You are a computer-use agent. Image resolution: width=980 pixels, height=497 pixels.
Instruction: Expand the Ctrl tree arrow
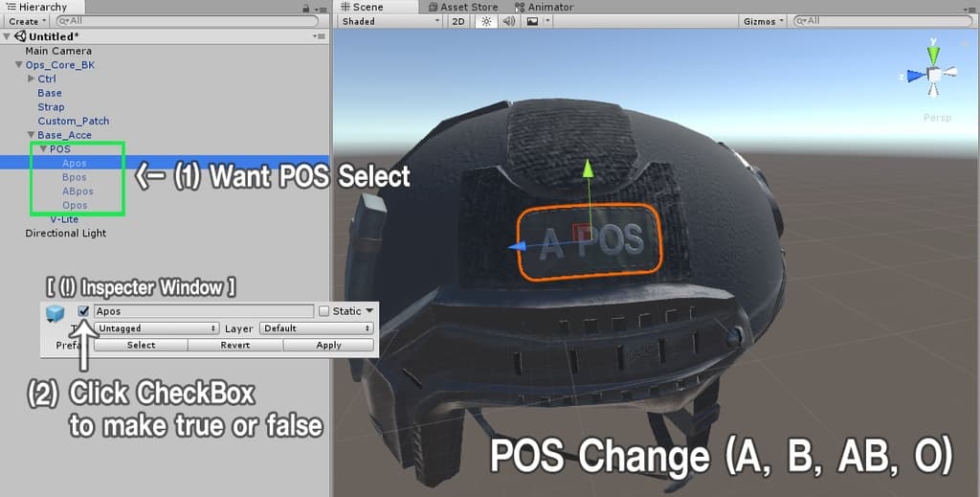(32, 79)
